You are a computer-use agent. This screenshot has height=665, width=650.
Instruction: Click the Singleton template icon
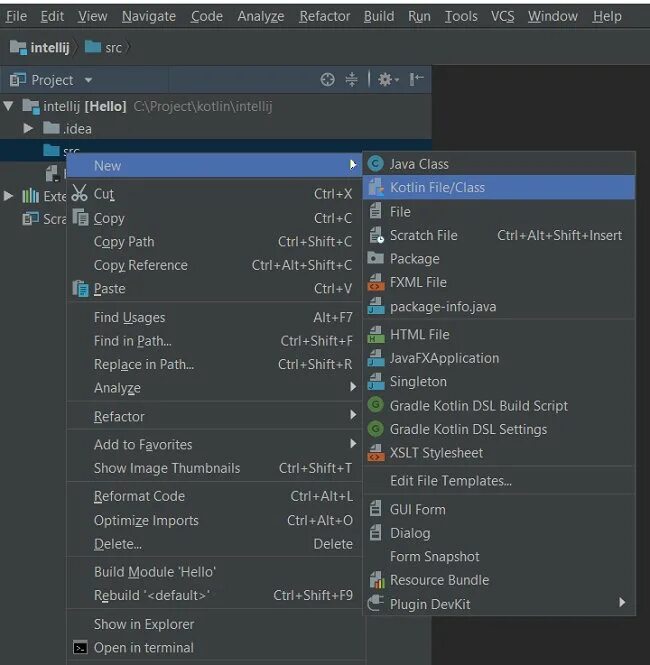tap(376, 381)
